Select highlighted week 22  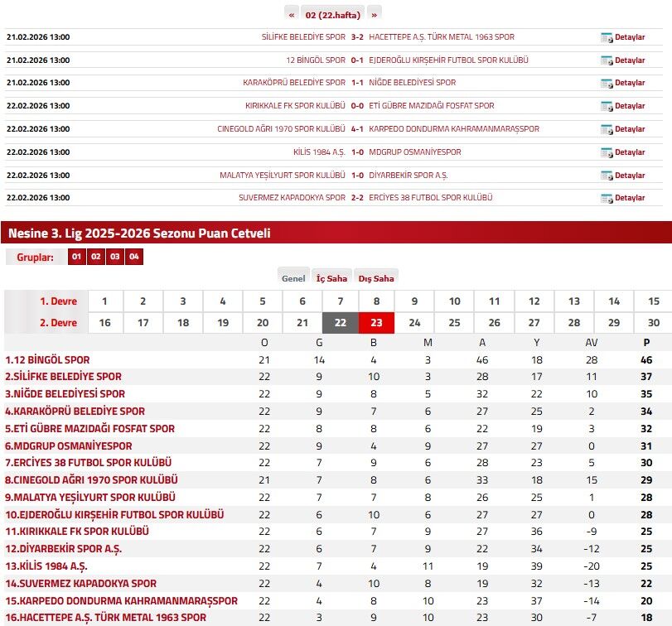click(x=341, y=323)
